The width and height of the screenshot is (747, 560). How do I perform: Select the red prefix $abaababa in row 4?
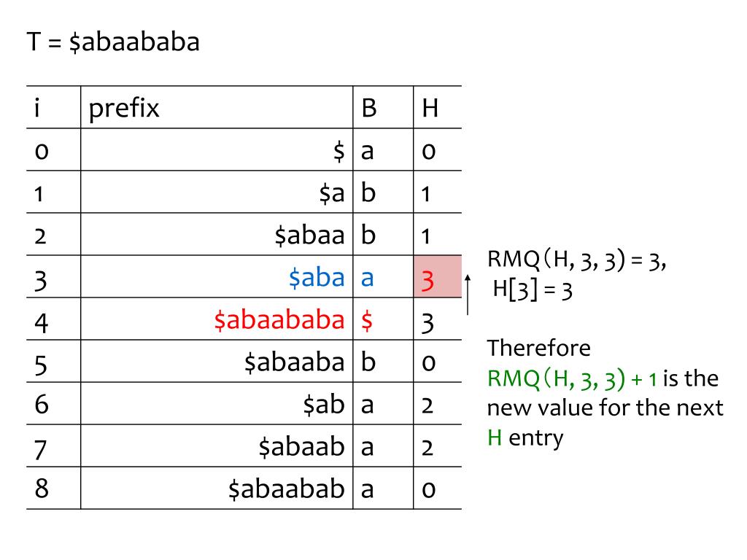point(279,320)
